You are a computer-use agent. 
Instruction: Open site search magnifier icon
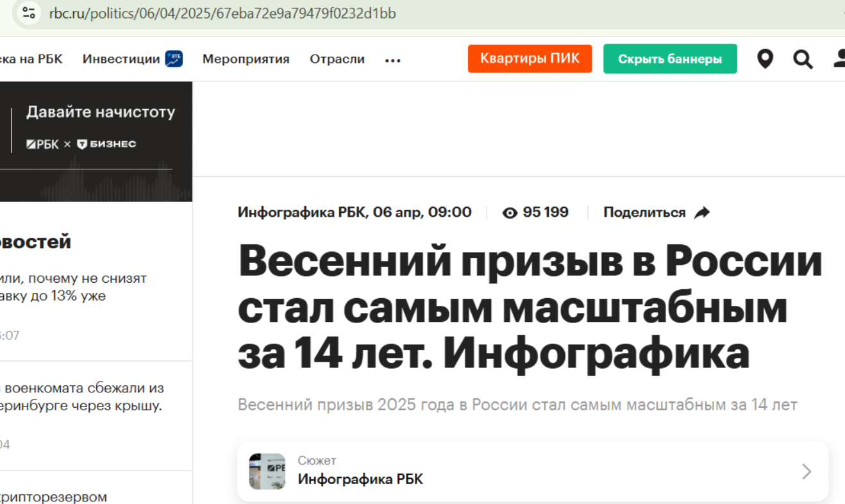click(x=803, y=60)
